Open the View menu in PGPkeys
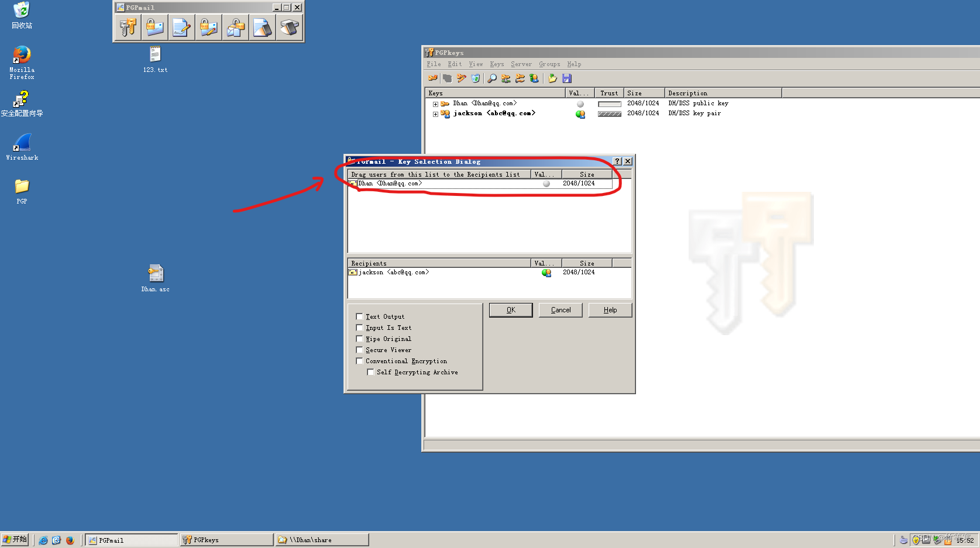This screenshot has width=980, height=548. [476, 64]
